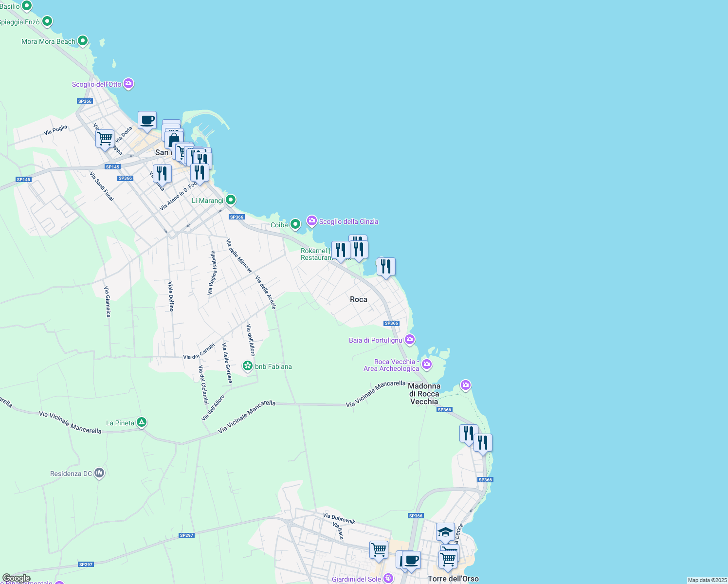Click the Scoglio della Cinzia label
The image size is (728, 584).
(348, 221)
